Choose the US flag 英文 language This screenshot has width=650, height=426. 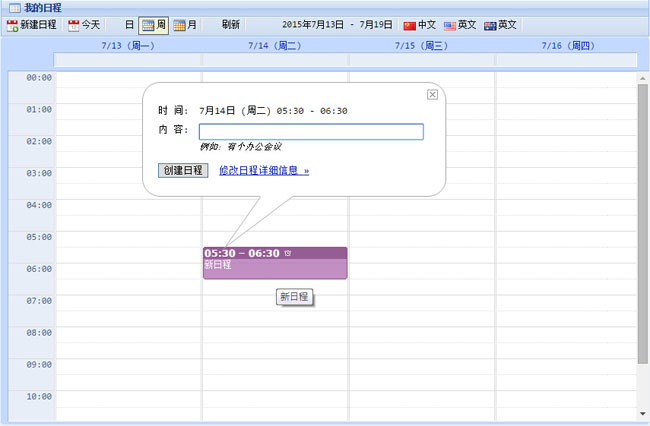[450, 25]
